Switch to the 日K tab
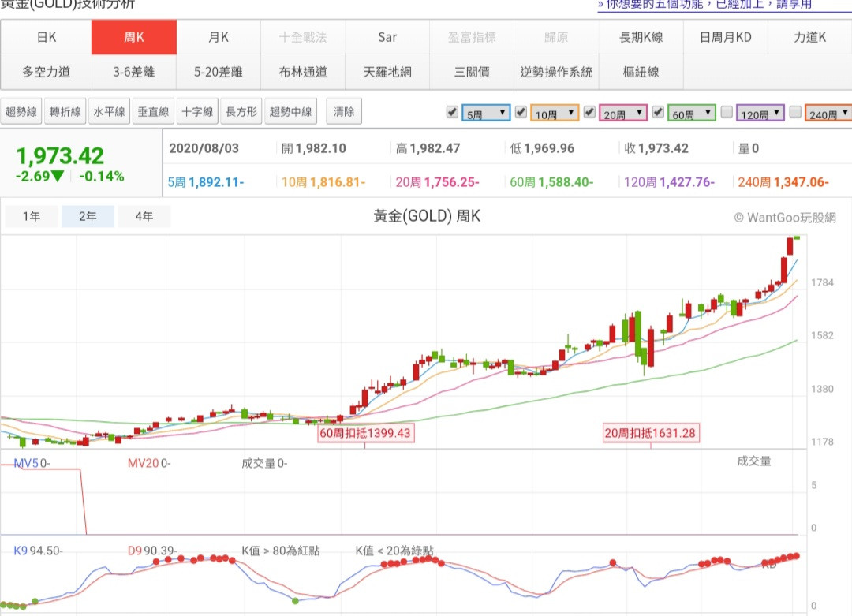The image size is (852, 616). (x=47, y=37)
